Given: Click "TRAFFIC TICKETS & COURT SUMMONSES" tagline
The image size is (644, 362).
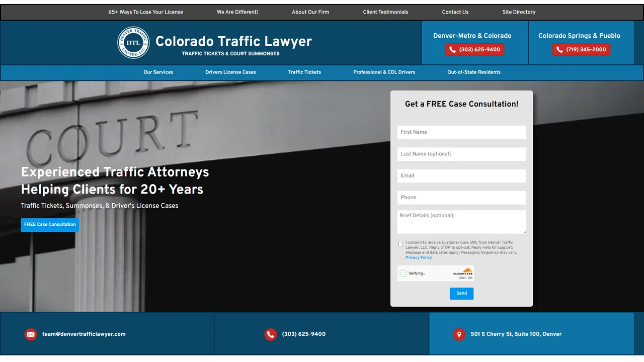Looking at the screenshot, I should tap(230, 54).
